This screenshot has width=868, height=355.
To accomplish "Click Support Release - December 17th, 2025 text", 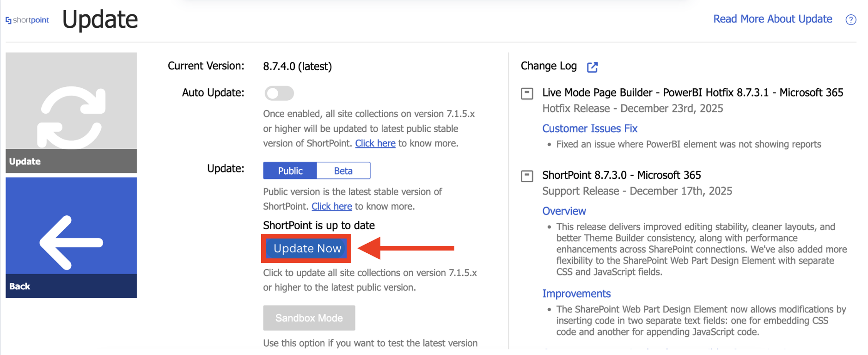I will [x=637, y=191].
